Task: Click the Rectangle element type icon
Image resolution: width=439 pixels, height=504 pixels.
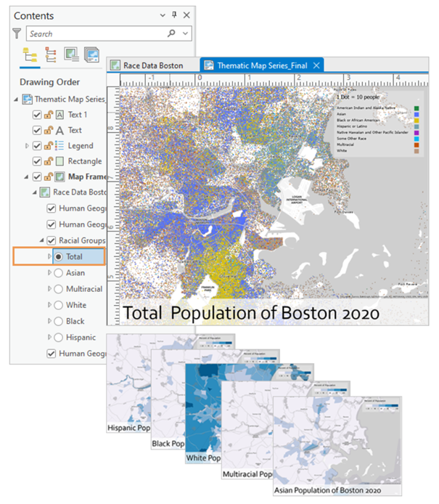Action: pyautogui.click(x=60, y=161)
